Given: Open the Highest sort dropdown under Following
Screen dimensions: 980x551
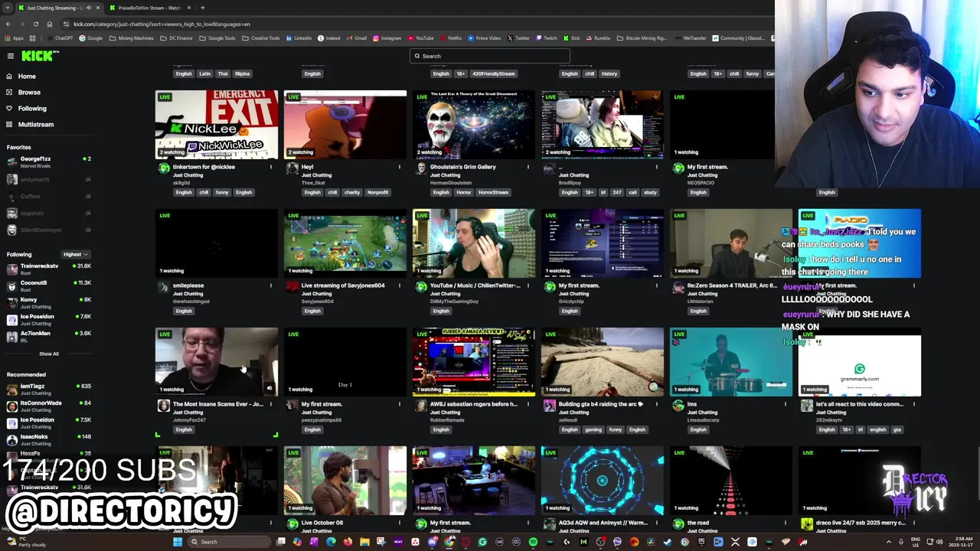Looking at the screenshot, I should (x=75, y=255).
